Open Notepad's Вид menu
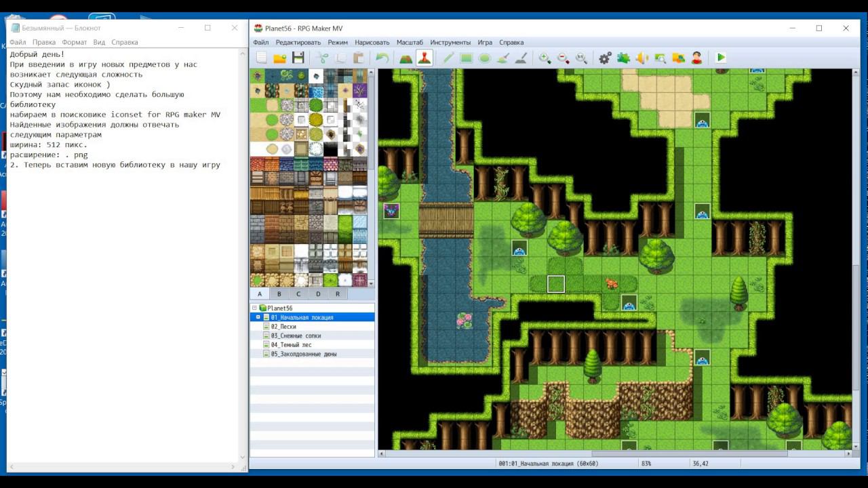868x488 pixels. coord(99,42)
